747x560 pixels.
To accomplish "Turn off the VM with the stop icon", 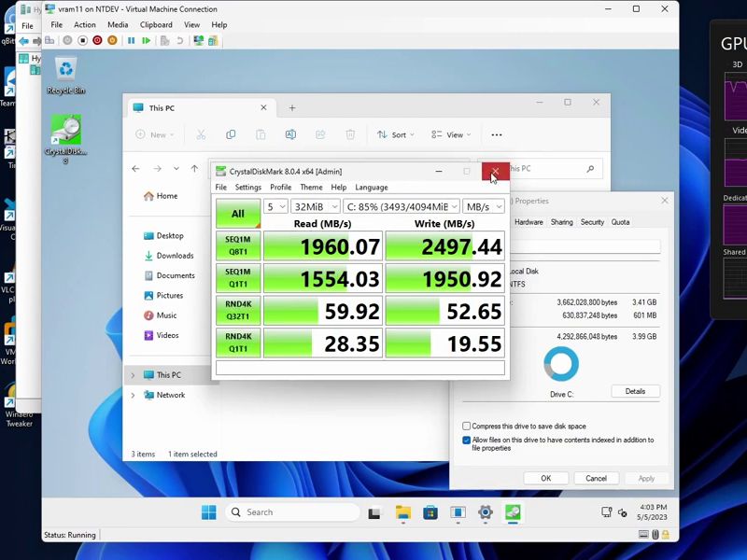I will click(x=82, y=40).
